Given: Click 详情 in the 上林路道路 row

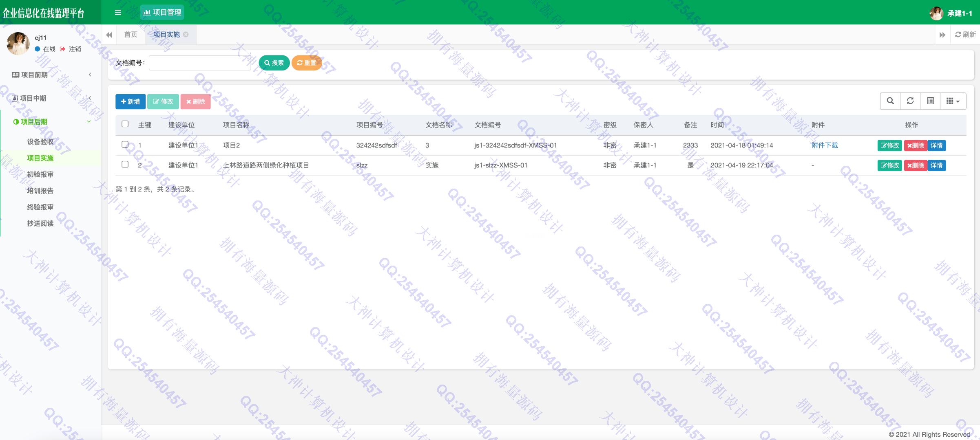Looking at the screenshot, I should pos(936,165).
